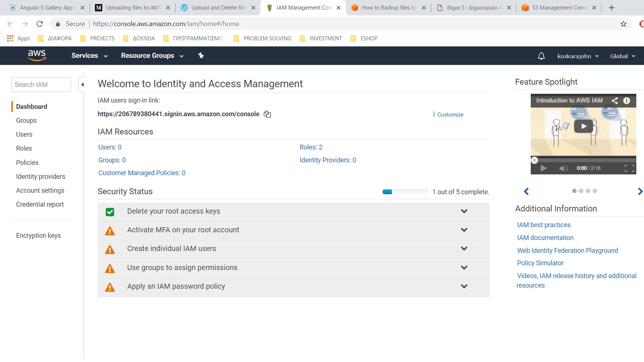Expand Apply an IAM password policy section

pyautogui.click(x=464, y=286)
